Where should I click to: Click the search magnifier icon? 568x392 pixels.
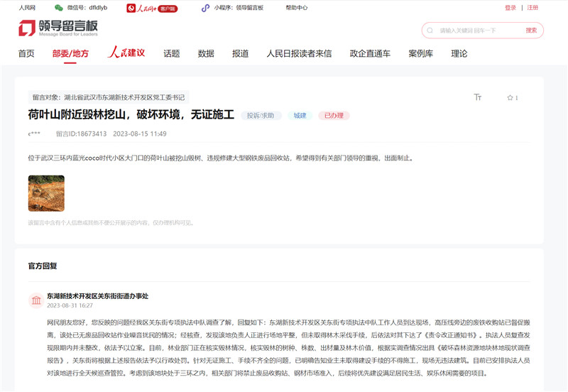click(x=430, y=31)
